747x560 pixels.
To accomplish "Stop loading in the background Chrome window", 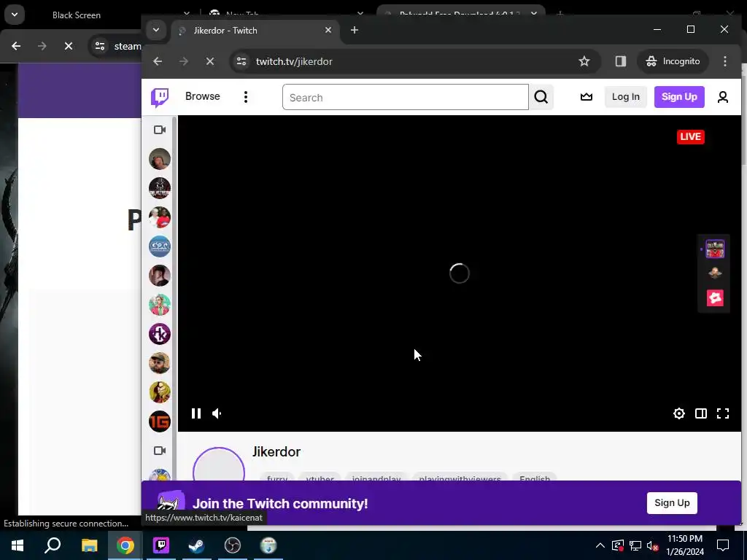I will (68, 46).
